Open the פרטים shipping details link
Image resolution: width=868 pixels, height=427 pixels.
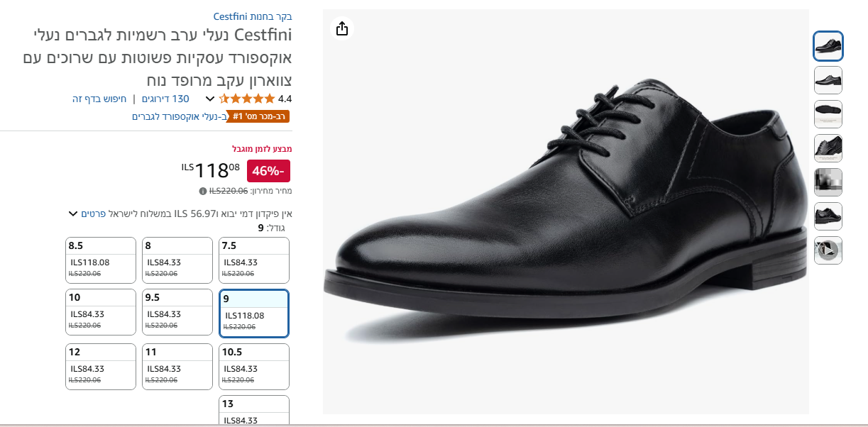[94, 213]
